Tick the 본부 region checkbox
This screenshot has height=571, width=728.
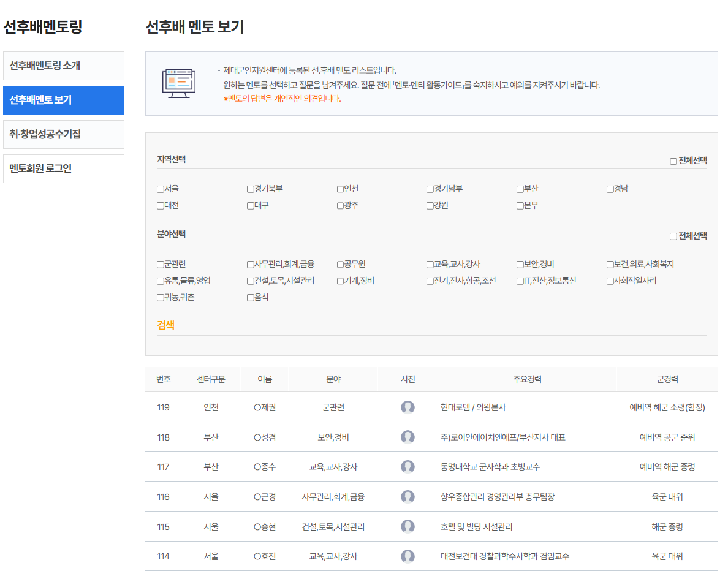(520, 206)
